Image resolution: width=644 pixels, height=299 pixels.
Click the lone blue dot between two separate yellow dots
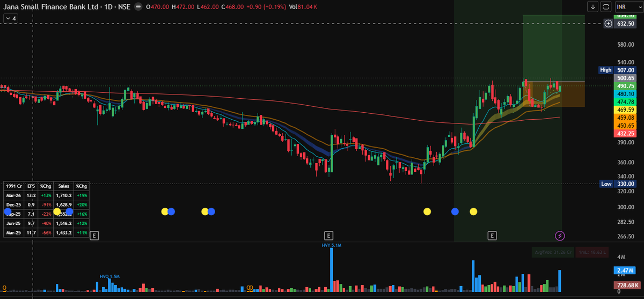coord(456,212)
